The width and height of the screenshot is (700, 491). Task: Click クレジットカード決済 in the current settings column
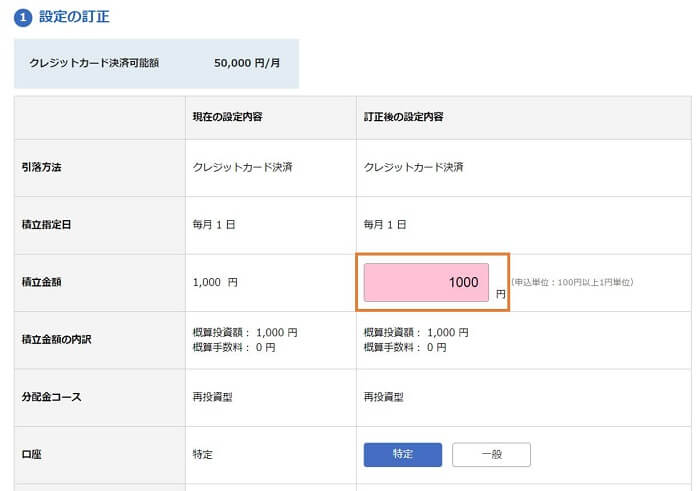(x=242, y=167)
